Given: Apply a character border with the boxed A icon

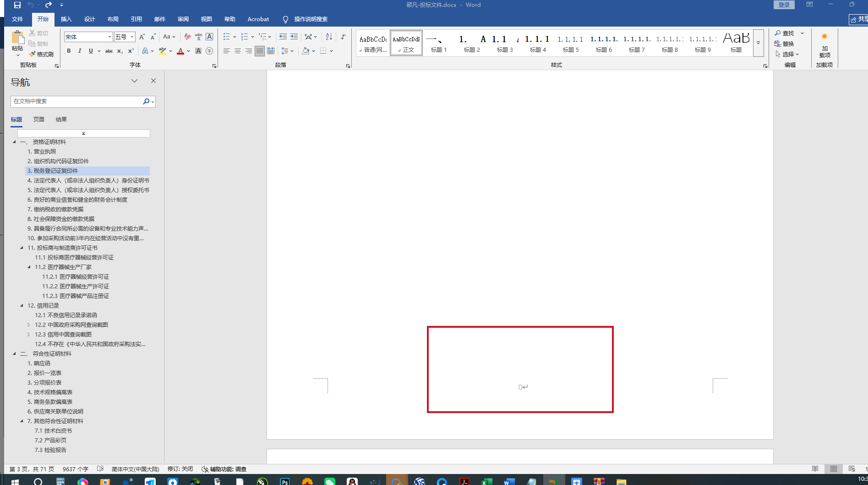Looking at the screenshot, I should coord(209,37).
